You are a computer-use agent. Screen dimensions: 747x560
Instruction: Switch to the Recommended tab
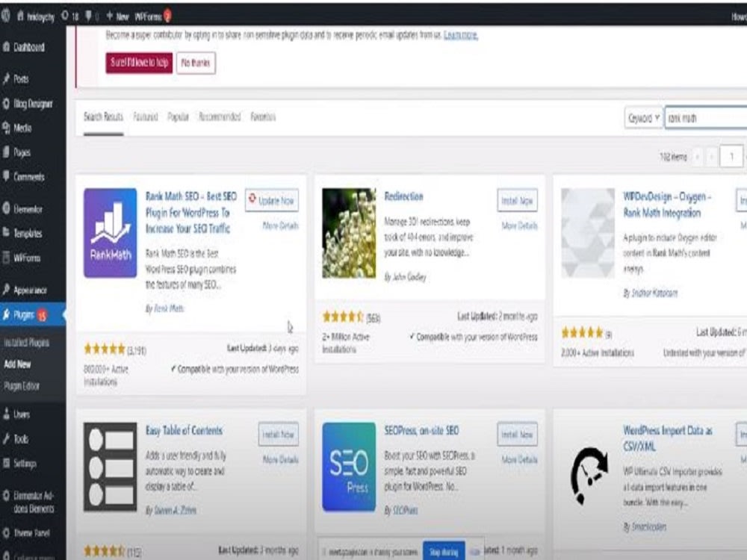pyautogui.click(x=220, y=116)
